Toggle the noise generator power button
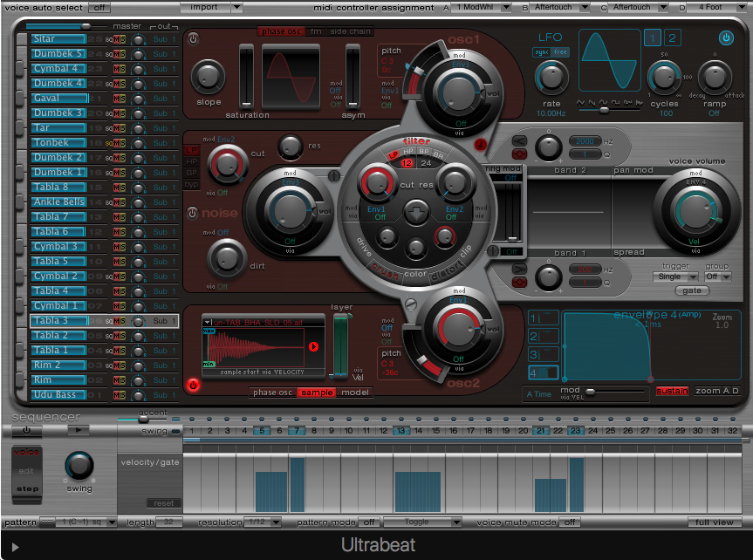The height and width of the screenshot is (560, 753). tap(193, 213)
